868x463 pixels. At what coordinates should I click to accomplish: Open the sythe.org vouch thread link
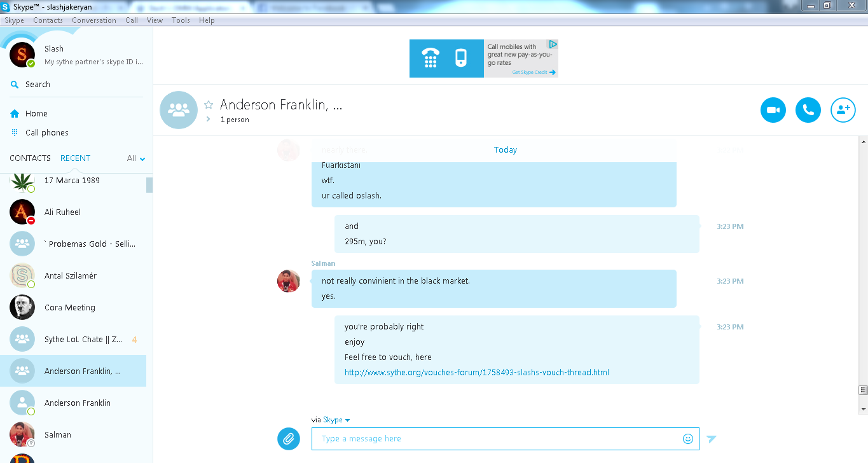click(477, 373)
